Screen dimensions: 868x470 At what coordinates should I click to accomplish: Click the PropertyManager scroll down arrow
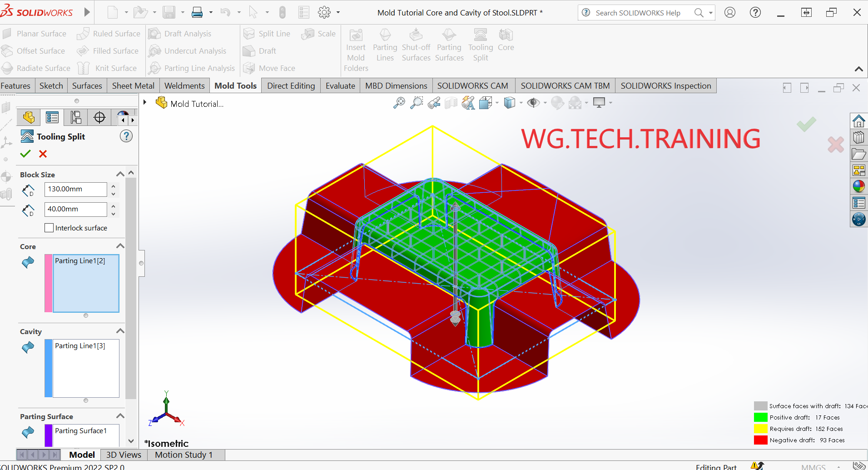[131, 441]
